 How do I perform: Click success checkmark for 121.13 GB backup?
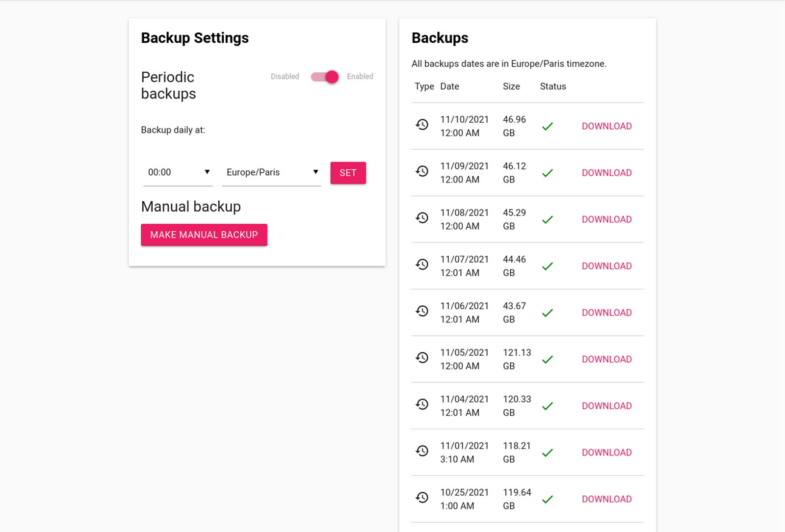click(x=548, y=360)
